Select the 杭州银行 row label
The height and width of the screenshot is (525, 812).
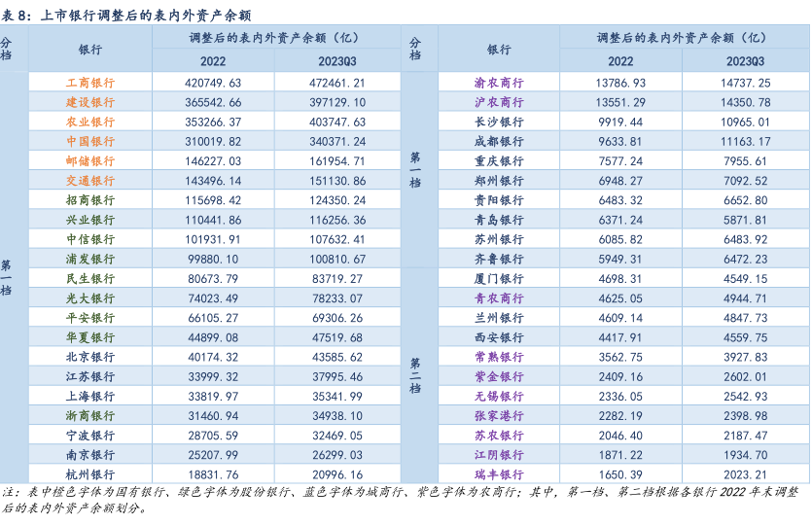tap(89, 474)
